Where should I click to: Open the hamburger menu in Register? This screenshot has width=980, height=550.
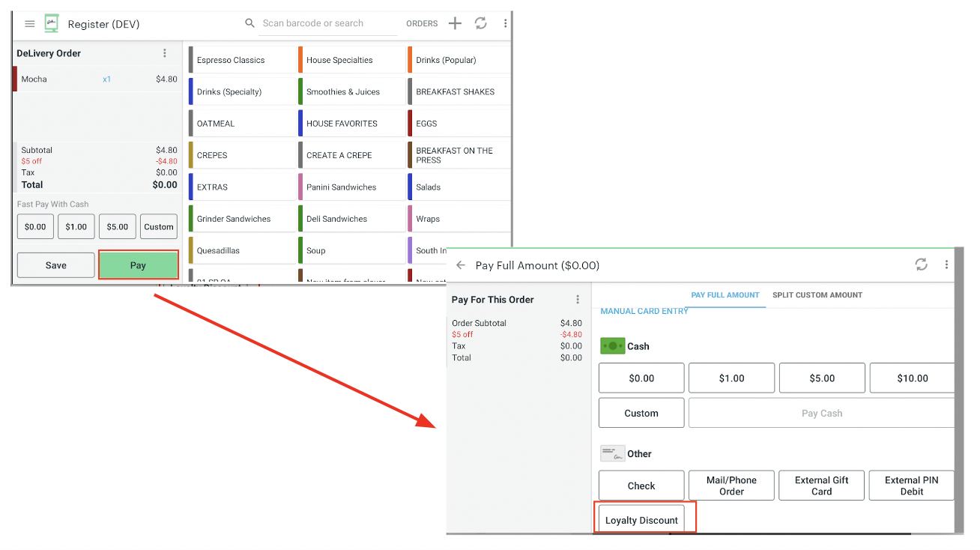[30, 24]
